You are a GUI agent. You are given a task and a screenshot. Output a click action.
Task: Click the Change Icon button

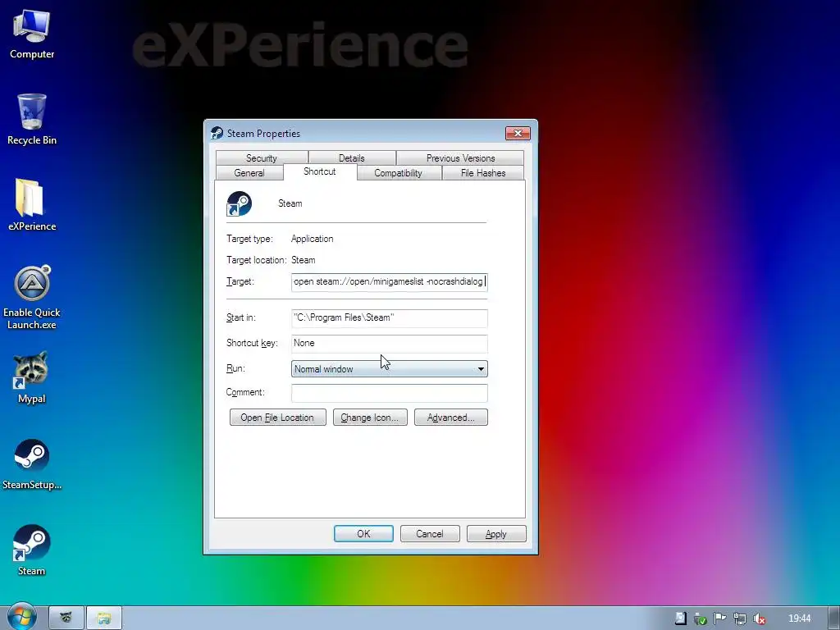click(370, 418)
